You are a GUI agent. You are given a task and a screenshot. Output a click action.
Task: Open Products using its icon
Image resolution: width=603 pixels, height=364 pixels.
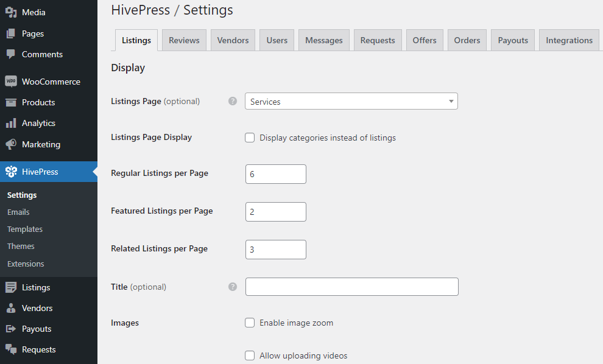(12, 102)
